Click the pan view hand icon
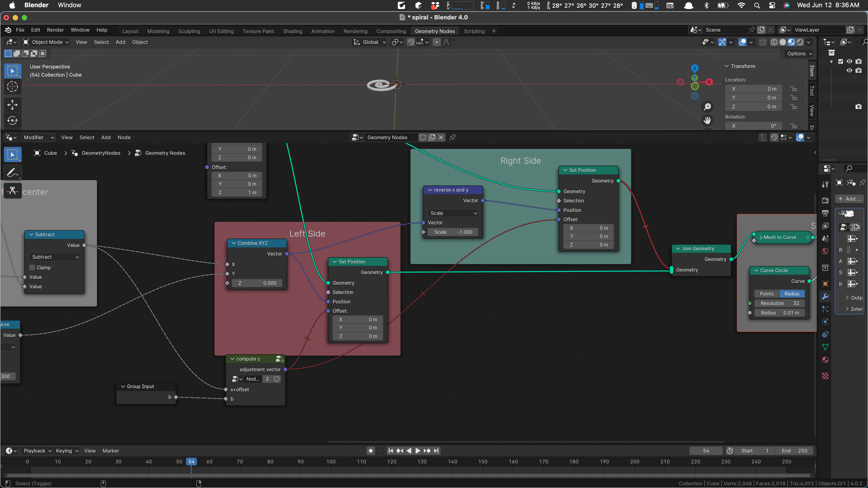 707,120
